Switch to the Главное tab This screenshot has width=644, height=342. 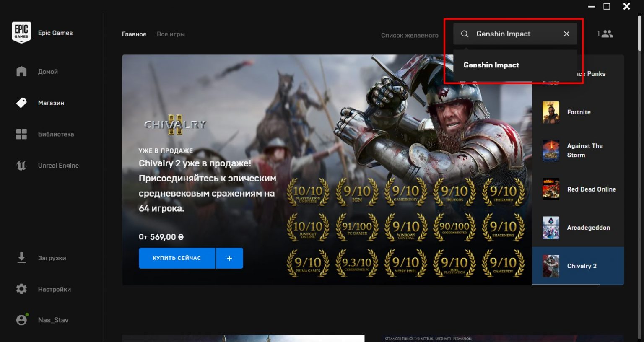134,34
